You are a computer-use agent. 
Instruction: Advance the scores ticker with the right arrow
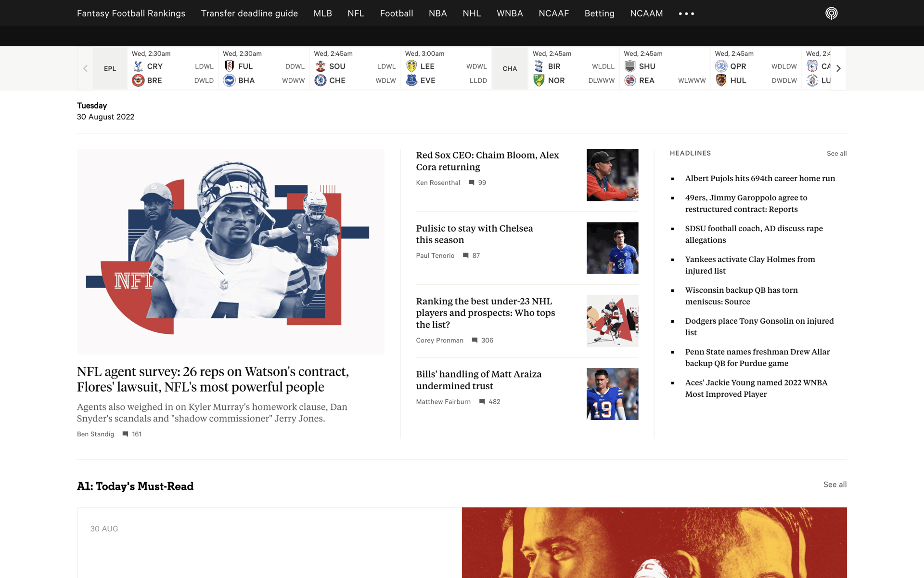coord(838,68)
